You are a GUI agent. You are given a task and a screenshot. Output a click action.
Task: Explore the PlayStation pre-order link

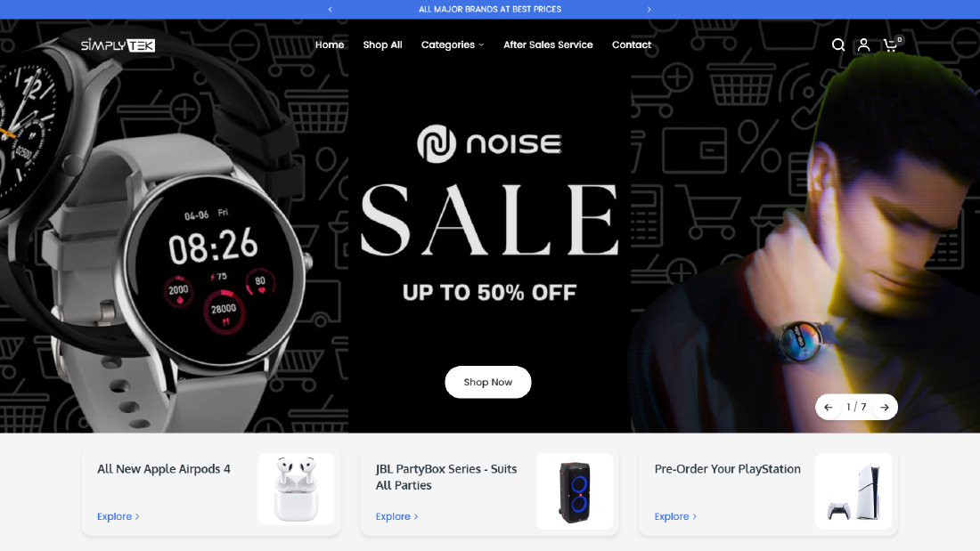(675, 516)
